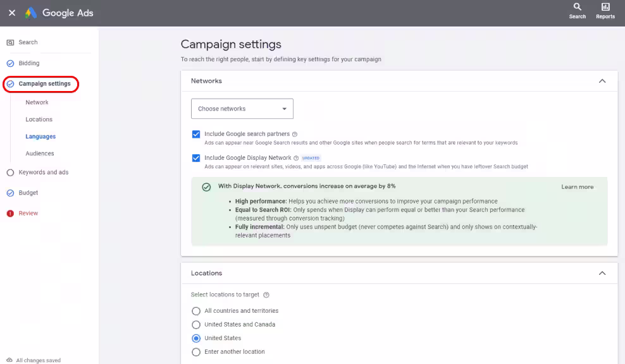
Task: Select United States and Canada option
Action: [x=195, y=325]
